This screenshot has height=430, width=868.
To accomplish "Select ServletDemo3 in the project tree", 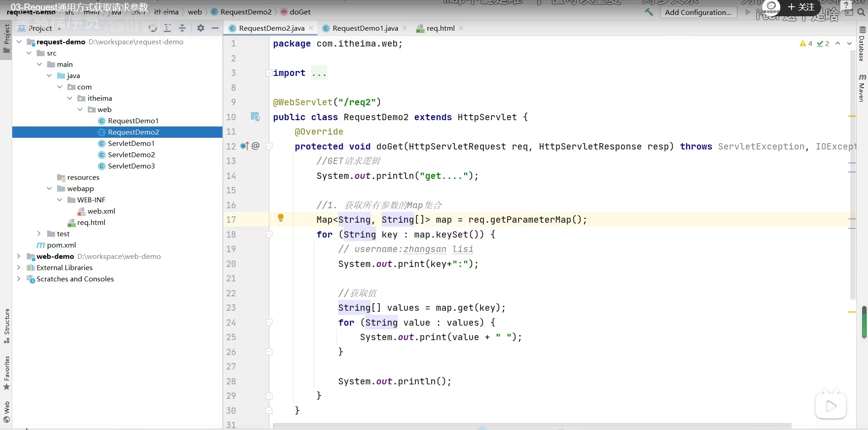I will pos(131,166).
